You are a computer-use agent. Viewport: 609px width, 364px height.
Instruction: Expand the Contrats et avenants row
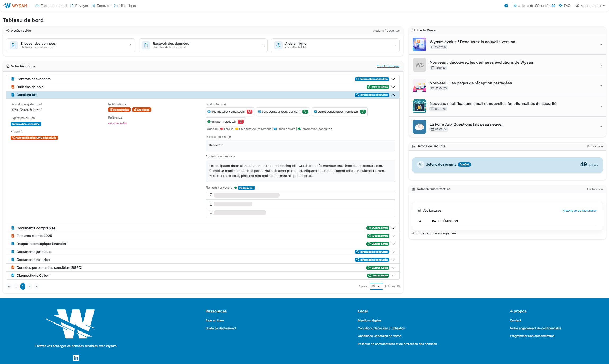coord(393,79)
